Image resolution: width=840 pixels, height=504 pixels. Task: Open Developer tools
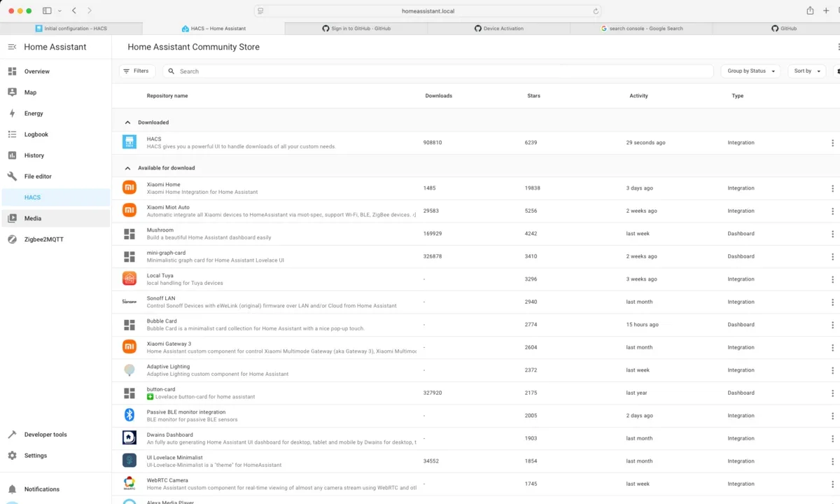pyautogui.click(x=45, y=435)
